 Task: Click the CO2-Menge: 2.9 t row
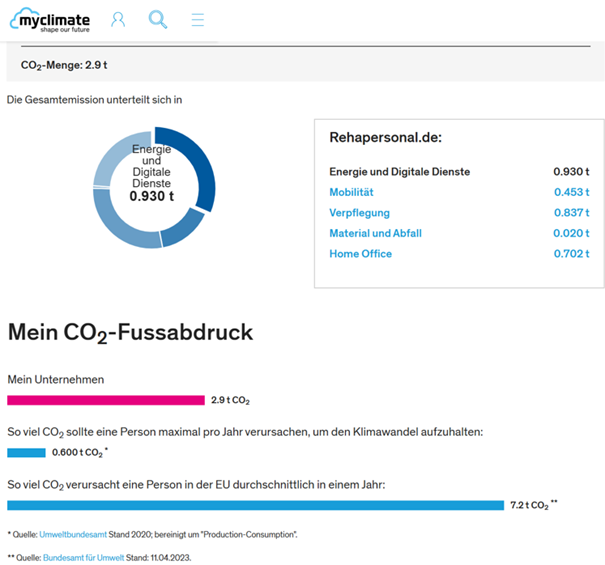coord(65,66)
